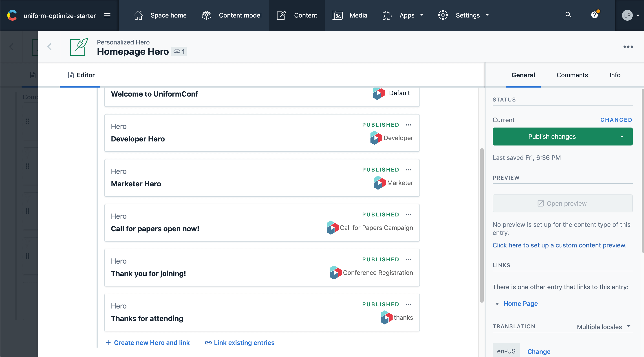Click the back arrow beside Personalized Hero
This screenshot has height=357, width=644.
coord(49,47)
